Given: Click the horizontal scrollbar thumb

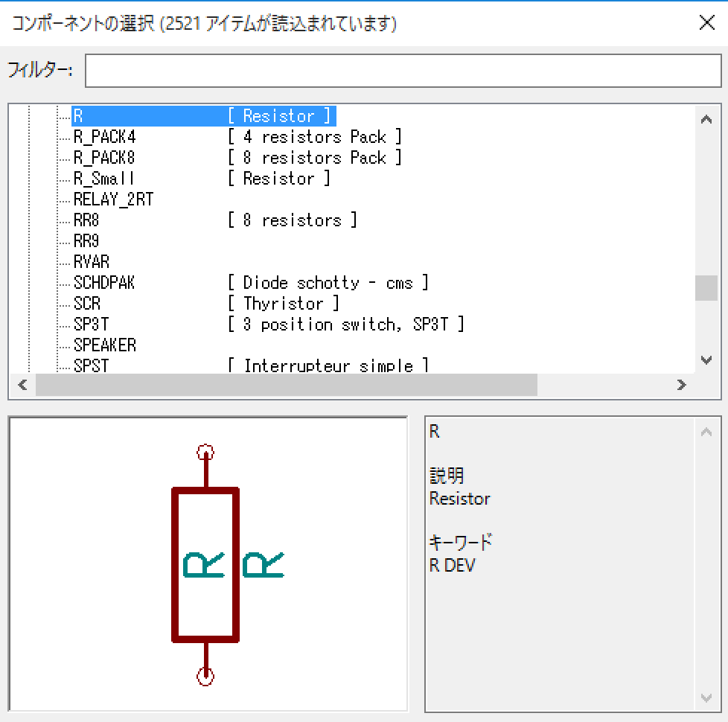Looking at the screenshot, I should pos(287,385).
